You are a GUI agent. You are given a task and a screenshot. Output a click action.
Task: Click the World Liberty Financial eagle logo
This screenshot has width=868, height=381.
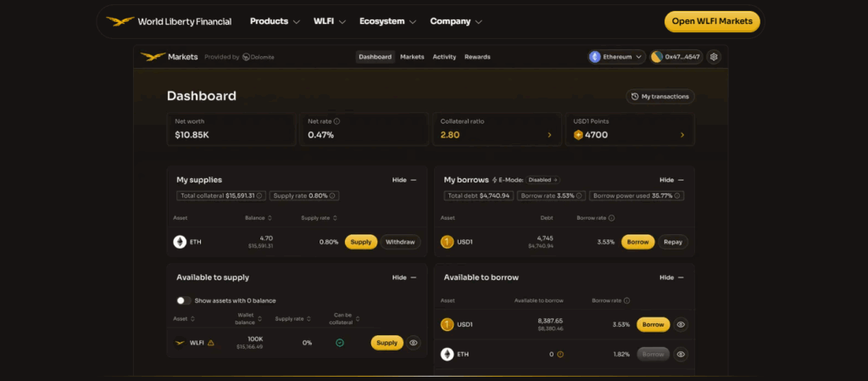click(120, 21)
